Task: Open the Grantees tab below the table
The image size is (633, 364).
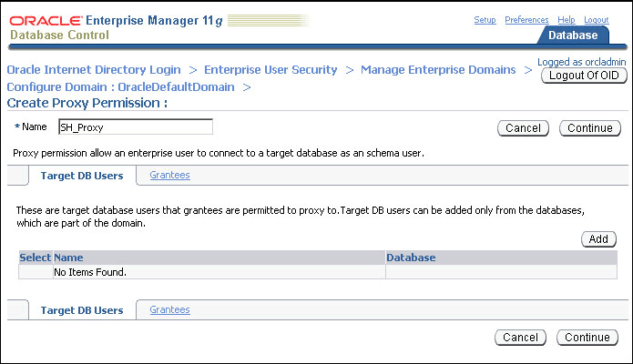Action: pos(169,309)
